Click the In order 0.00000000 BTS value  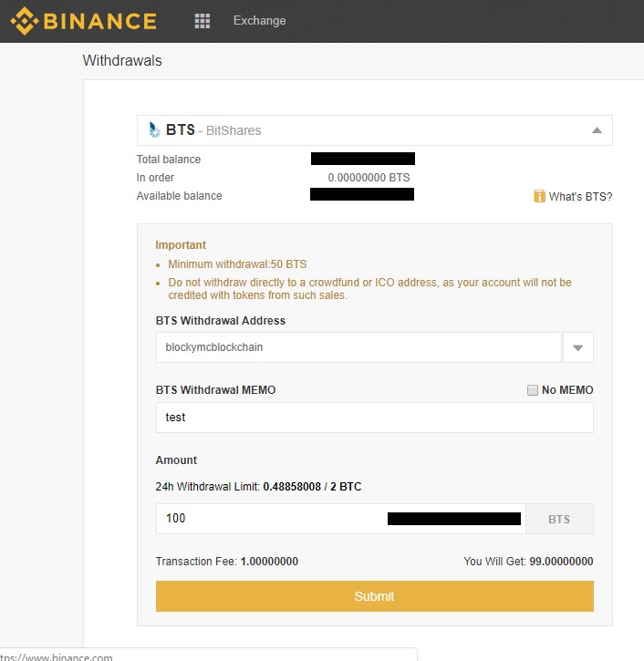click(x=369, y=178)
